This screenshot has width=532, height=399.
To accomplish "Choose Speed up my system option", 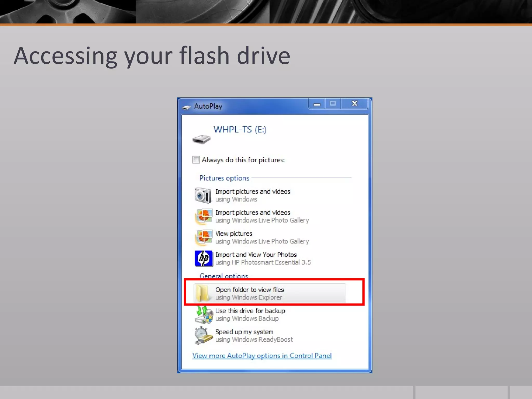I will point(244,332).
